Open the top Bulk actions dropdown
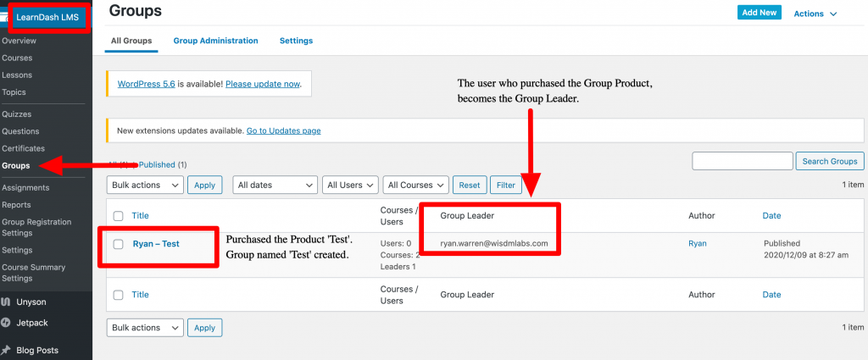868x360 pixels. [145, 185]
